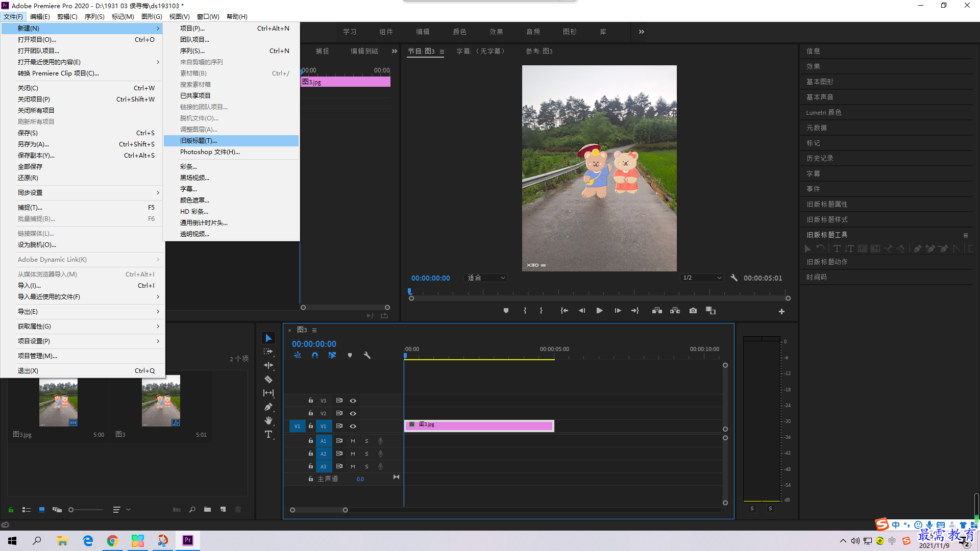Screen dimensions: 980x551
Task: Expand workspace overflow chevron
Action: 642,32
